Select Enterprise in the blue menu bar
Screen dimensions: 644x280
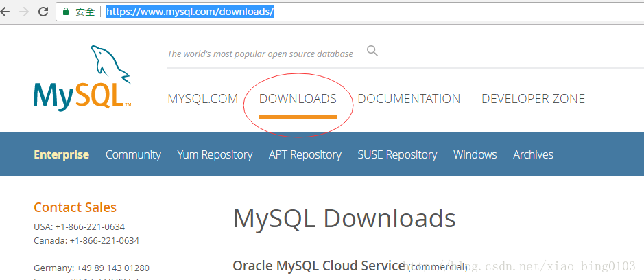[61, 154]
